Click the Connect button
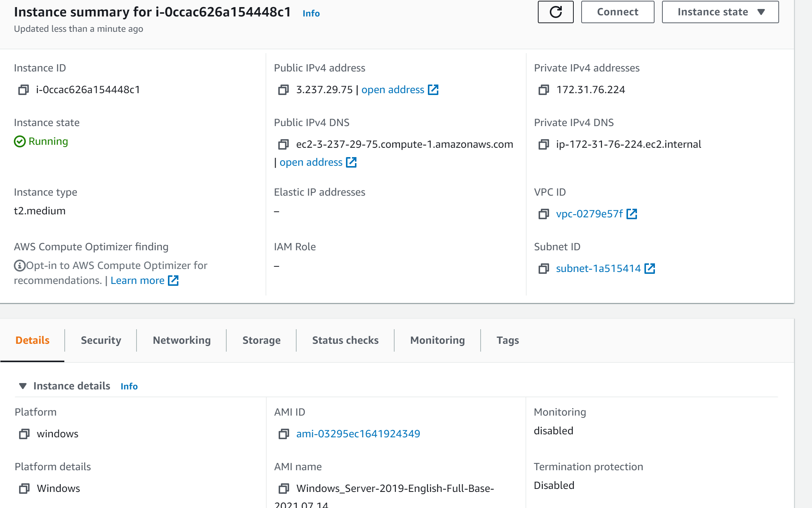Image resolution: width=812 pixels, height=508 pixels. coord(618,12)
